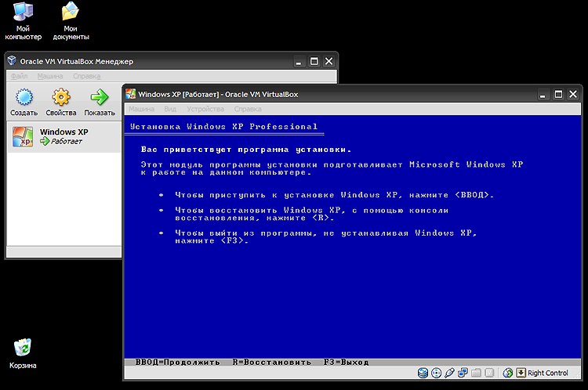Click the optical disc indicator in status bar
The width and height of the screenshot is (588, 390).
pyautogui.click(x=437, y=373)
